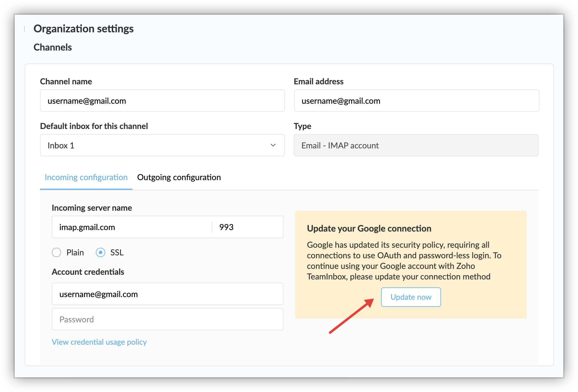The width and height of the screenshot is (578, 392).
Task: Click the Update your Google connection notice title
Action: tap(369, 229)
